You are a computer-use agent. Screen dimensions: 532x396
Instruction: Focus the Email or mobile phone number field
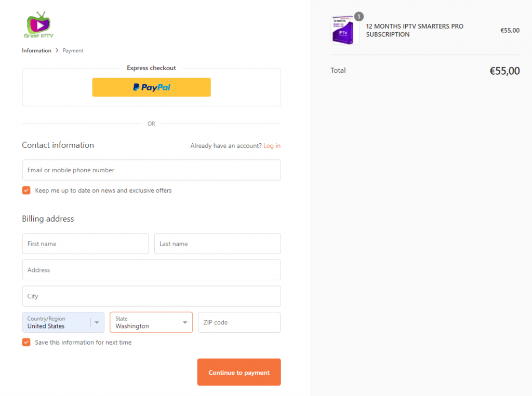(x=151, y=170)
